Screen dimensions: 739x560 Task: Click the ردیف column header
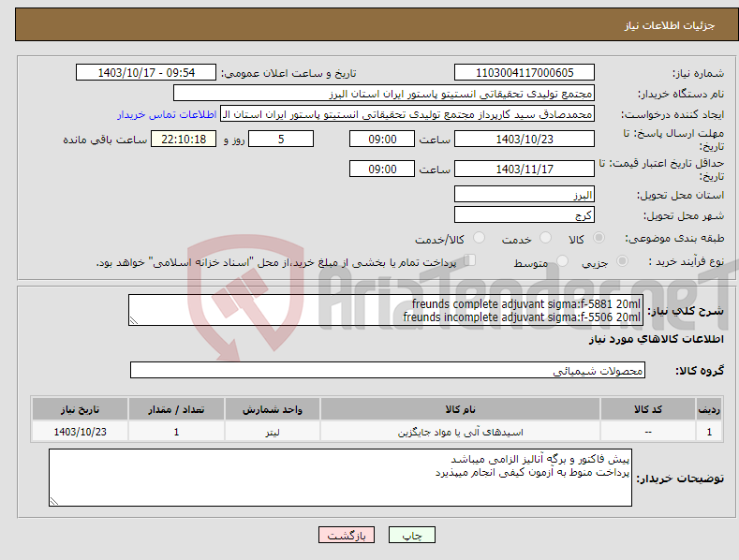pyautogui.click(x=709, y=409)
